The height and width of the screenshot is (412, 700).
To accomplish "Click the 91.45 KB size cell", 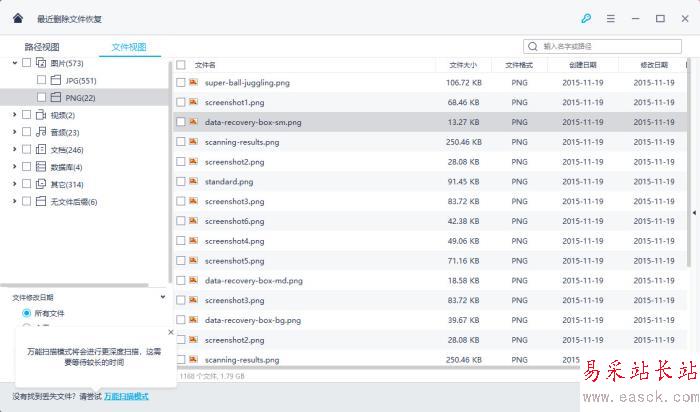I will (463, 182).
